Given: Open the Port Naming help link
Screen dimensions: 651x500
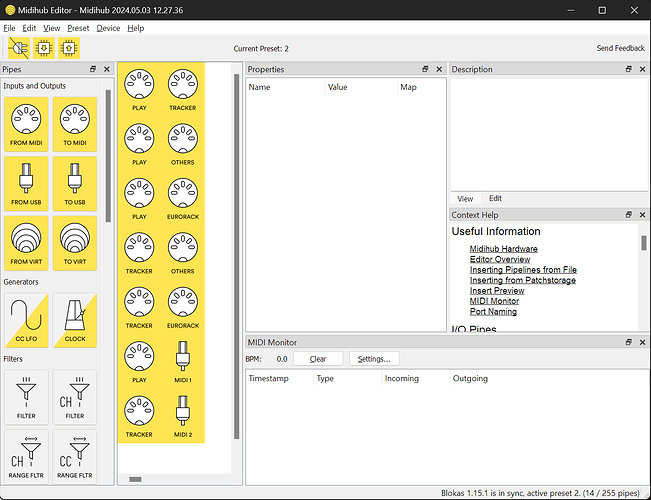Looking at the screenshot, I should (493, 311).
